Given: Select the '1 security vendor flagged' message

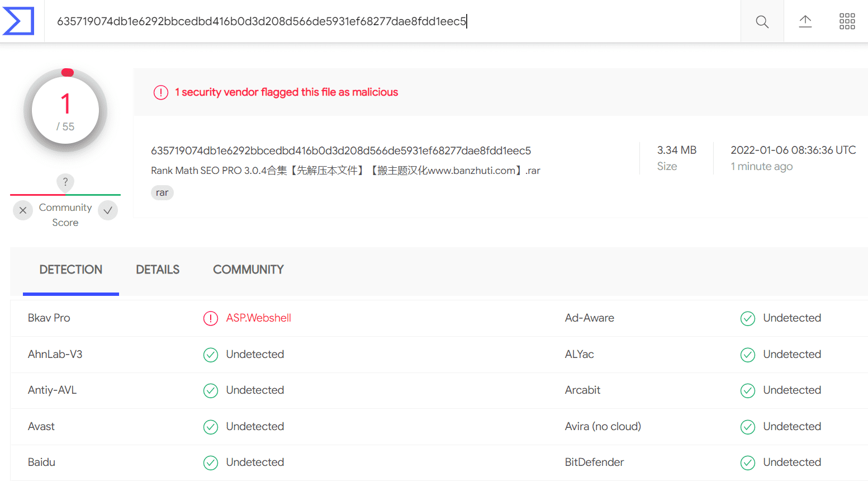Looking at the screenshot, I should click(x=287, y=92).
